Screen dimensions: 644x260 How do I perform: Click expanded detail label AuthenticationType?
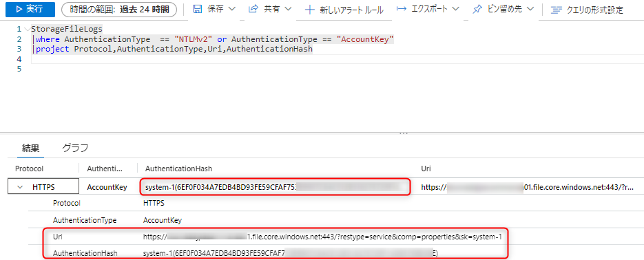pyautogui.click(x=85, y=220)
